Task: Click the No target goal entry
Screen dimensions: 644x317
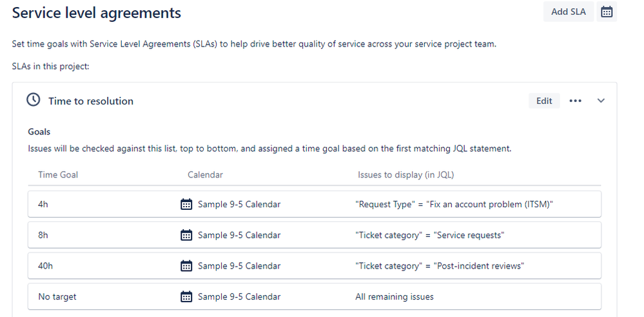Action: coord(57,296)
